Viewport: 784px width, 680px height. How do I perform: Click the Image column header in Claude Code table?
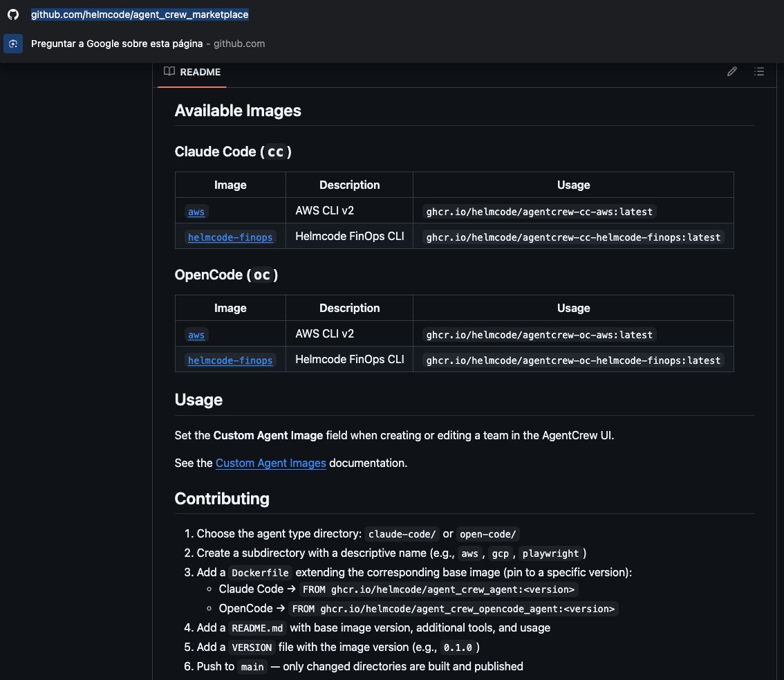click(230, 185)
